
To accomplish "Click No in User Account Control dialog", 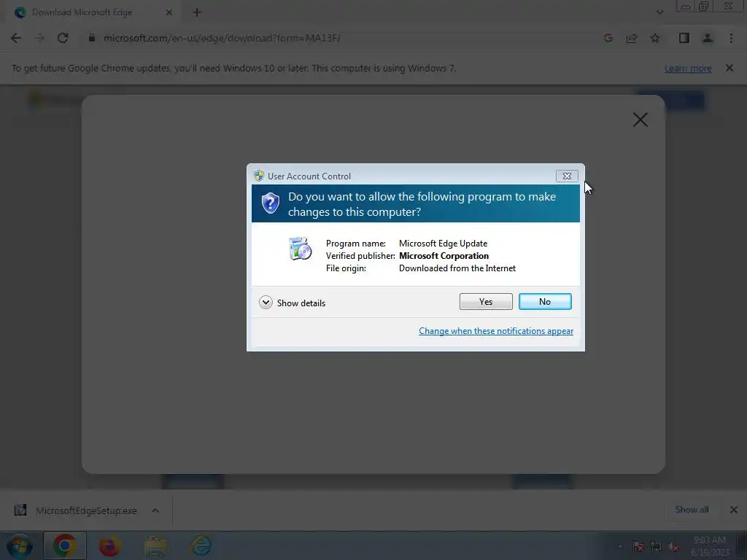I will tap(544, 301).
